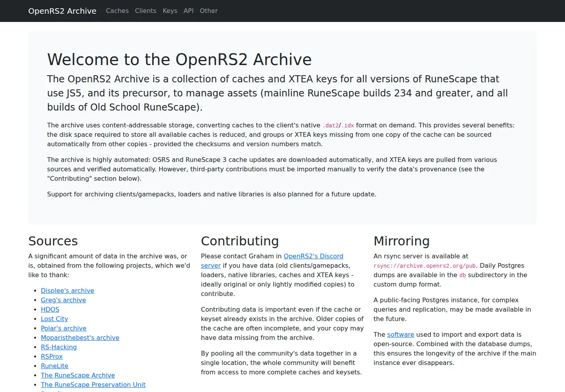Click the Sources section heading
Image resolution: width=565 pixels, height=392 pixels.
53,241
